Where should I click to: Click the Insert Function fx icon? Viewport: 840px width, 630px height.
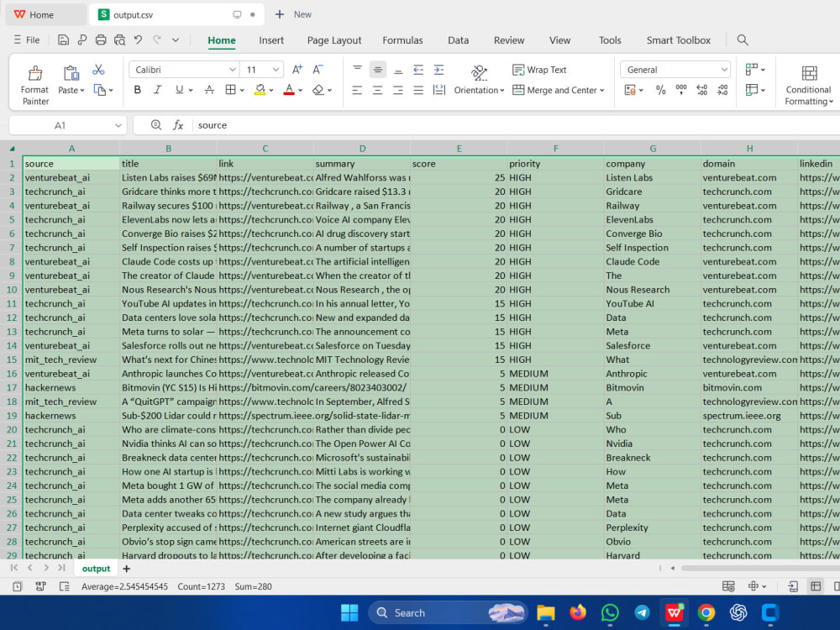coord(178,125)
